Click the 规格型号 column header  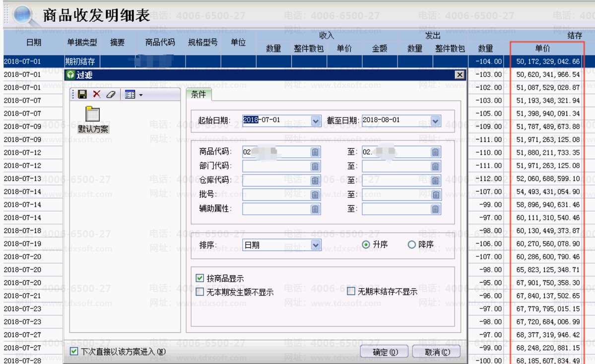pyautogui.click(x=203, y=43)
